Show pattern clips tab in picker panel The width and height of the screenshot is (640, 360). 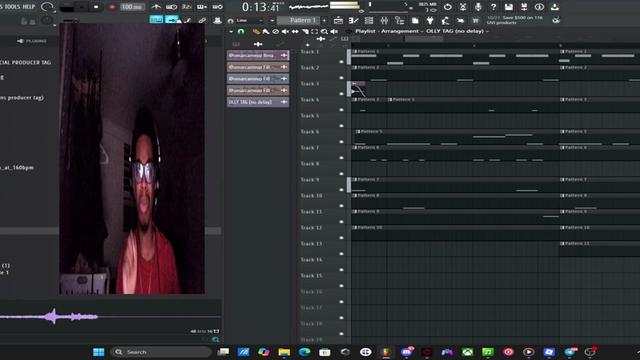[236, 44]
